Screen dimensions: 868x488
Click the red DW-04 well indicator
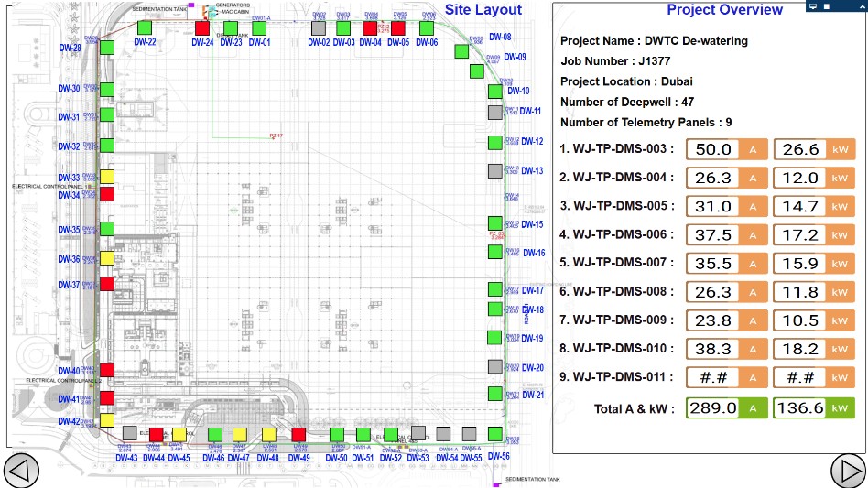370,28
